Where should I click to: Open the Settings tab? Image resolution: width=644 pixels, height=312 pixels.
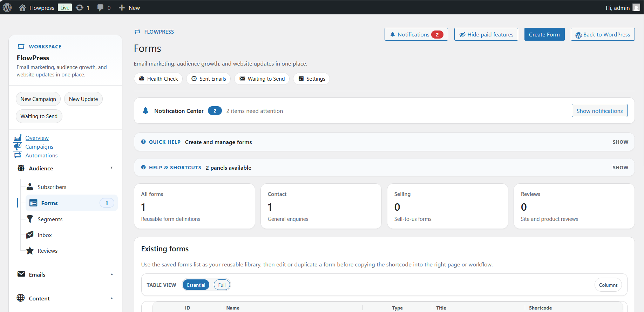(x=312, y=79)
